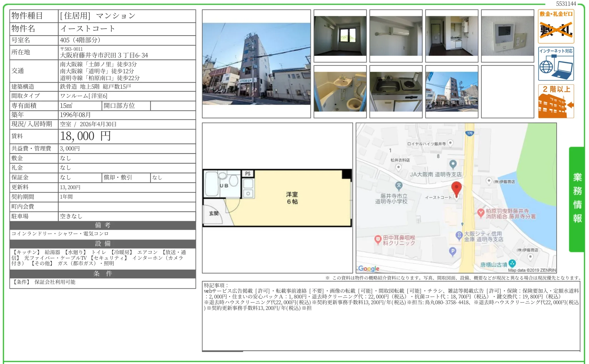Expand the 設備 section header

pos(102,244)
